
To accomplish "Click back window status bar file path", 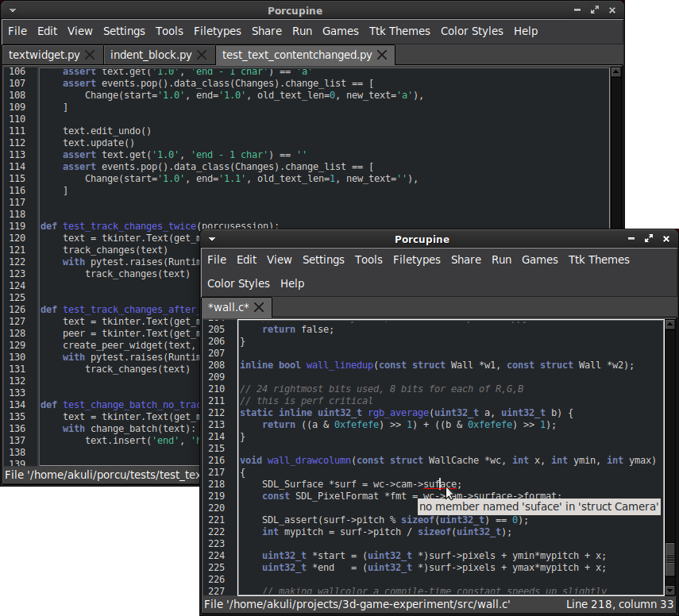I will tap(102, 475).
